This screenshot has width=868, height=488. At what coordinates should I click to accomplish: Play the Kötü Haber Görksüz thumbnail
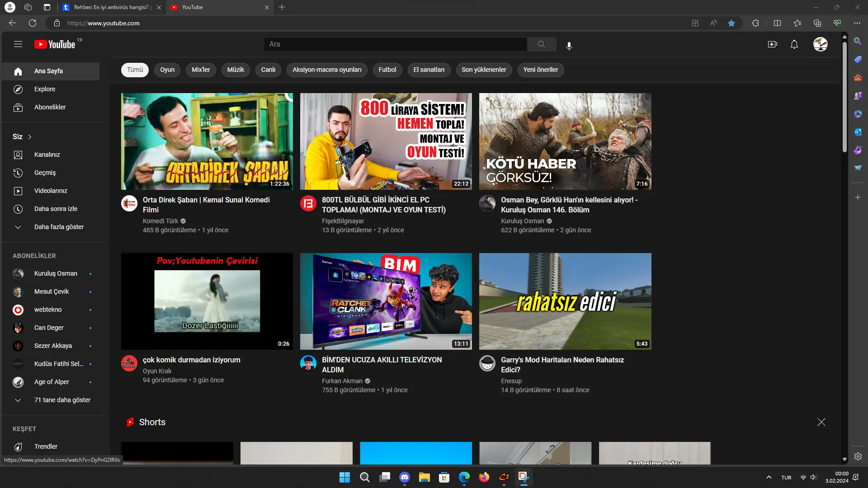click(x=565, y=141)
